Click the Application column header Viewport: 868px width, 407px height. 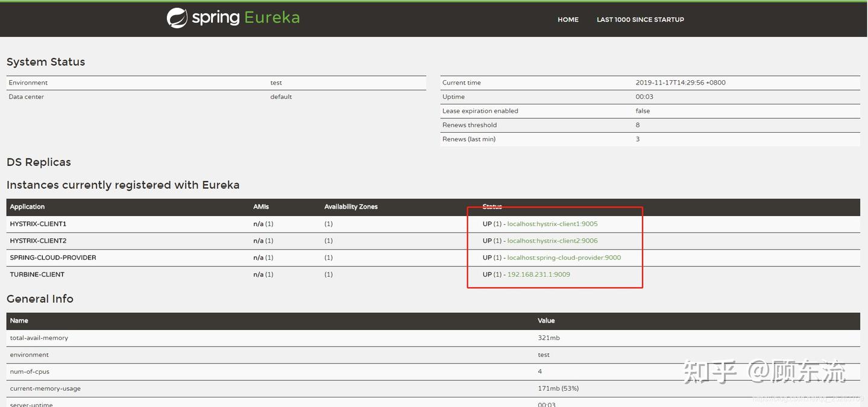pos(27,207)
